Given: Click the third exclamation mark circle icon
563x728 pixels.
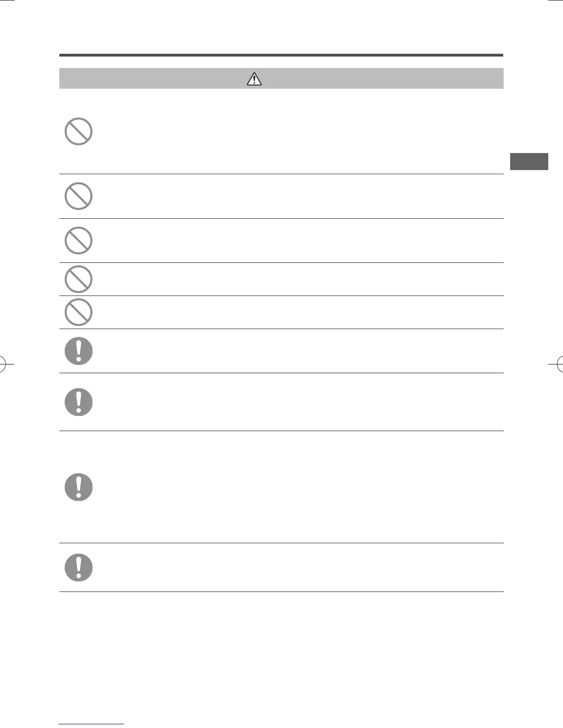Looking at the screenshot, I should tap(79, 487).
